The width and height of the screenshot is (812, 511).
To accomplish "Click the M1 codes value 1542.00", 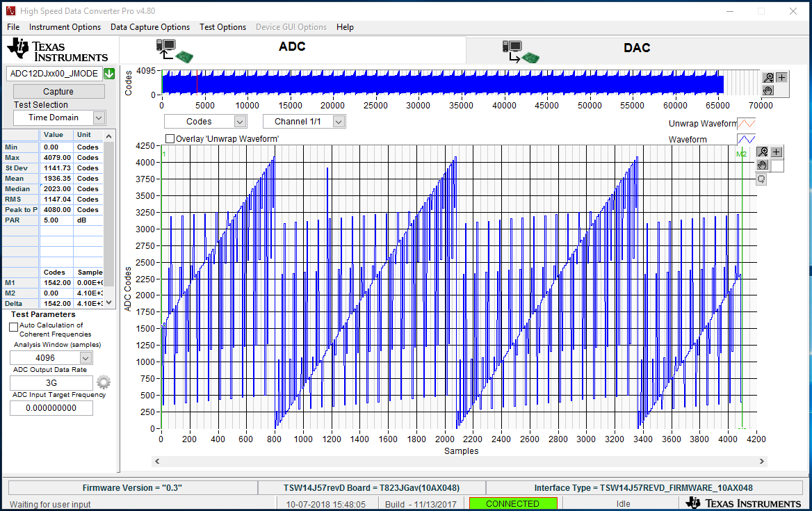I will tap(56, 283).
